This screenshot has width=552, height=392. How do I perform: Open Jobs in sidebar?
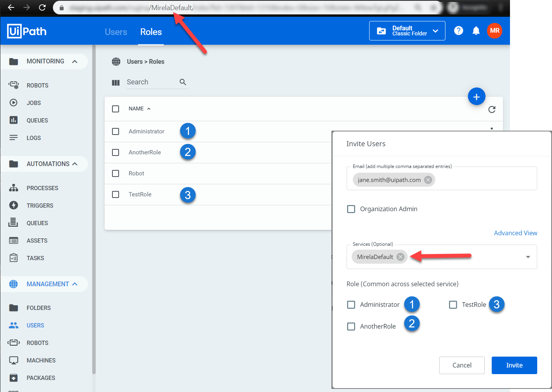point(33,103)
